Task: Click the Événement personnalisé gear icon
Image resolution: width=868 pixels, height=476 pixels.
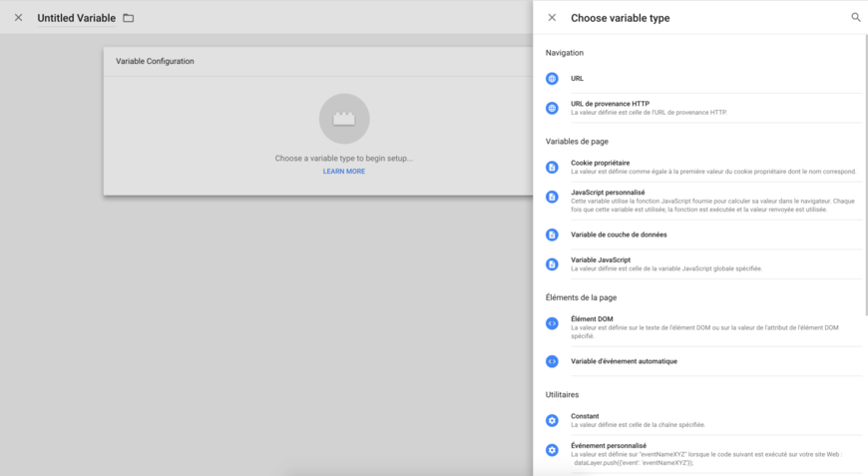Action: click(552, 450)
